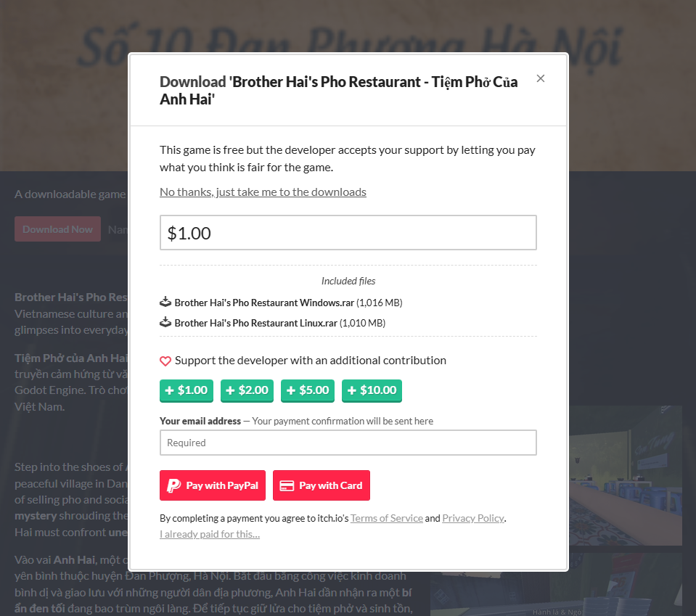Screen dimensions: 696x616
Task: Select Brother Hai's Pho Restaurant Windows.rar file
Action: pos(264,303)
